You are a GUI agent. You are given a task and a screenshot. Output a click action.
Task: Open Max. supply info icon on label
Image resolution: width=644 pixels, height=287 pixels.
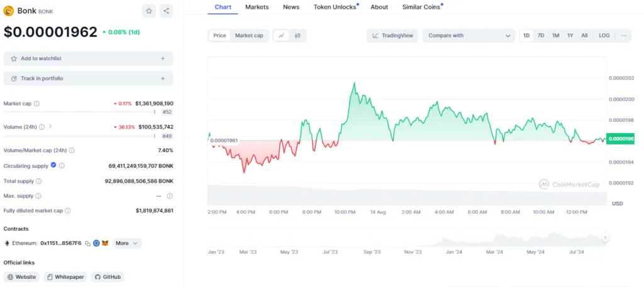tap(37, 196)
